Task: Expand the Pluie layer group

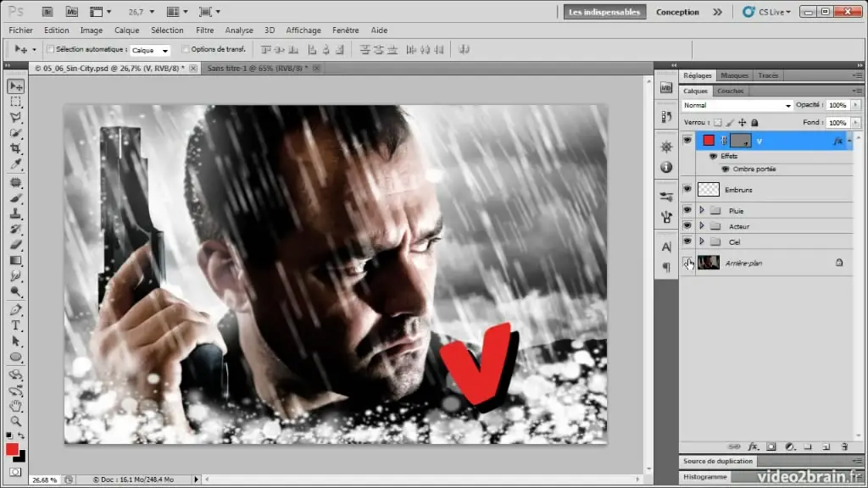Action: (x=702, y=210)
